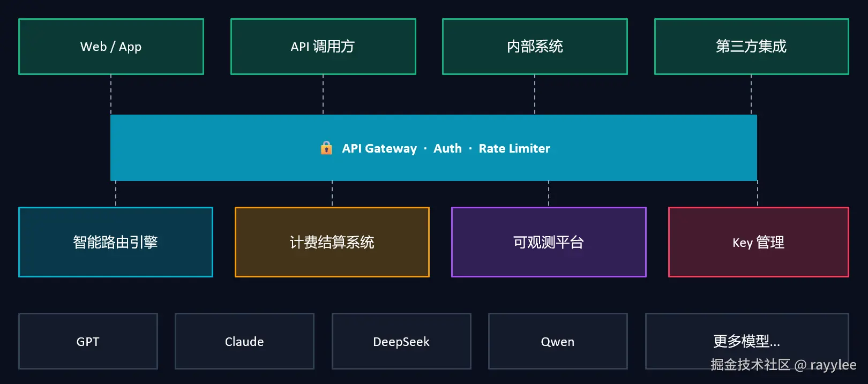Click the 可观测平台 module box
Image resolution: width=868 pixels, height=384 pixels.
tap(549, 242)
